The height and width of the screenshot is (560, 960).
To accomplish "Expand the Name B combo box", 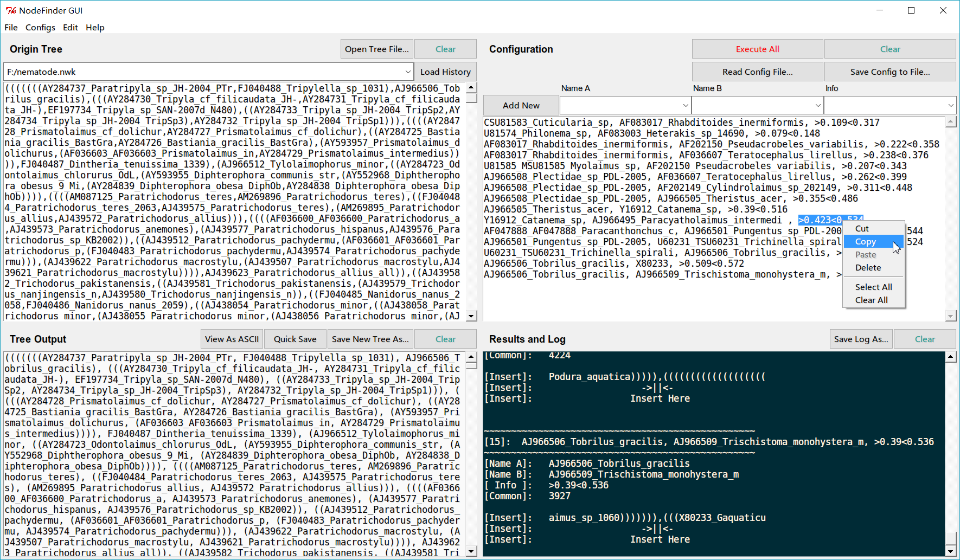I will pyautogui.click(x=818, y=105).
